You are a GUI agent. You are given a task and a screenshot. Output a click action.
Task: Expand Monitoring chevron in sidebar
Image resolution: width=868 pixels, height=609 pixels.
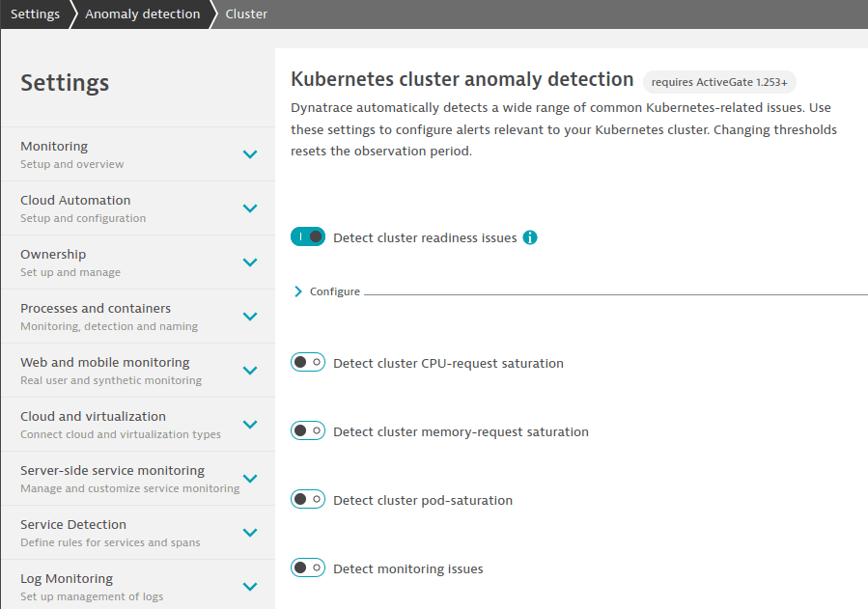(x=250, y=154)
